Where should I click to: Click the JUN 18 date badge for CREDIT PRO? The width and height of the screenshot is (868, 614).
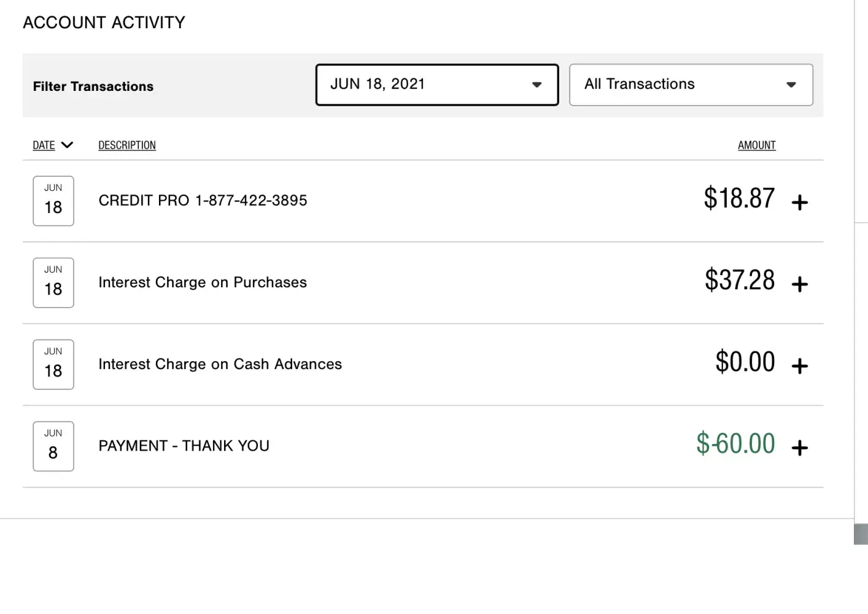[53, 201]
